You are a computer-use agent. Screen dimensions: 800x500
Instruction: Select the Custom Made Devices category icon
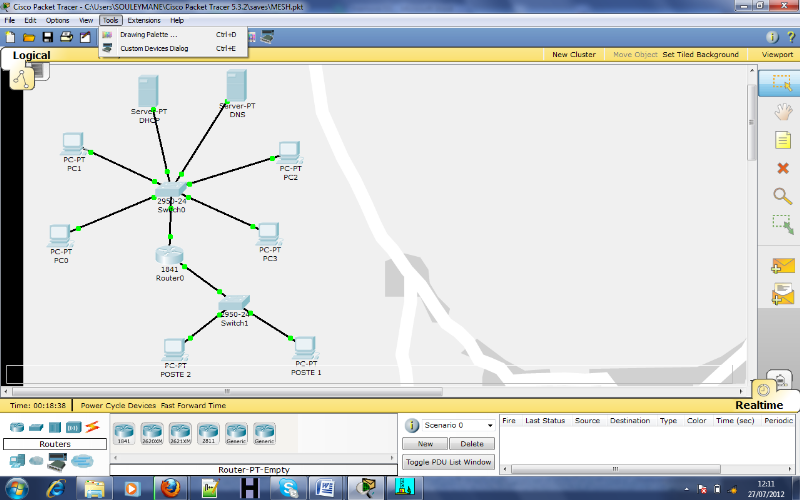57,462
